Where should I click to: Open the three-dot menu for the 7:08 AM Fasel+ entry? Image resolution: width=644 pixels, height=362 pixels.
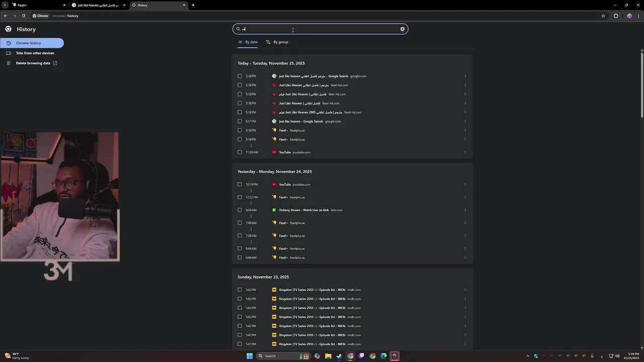pos(465,236)
